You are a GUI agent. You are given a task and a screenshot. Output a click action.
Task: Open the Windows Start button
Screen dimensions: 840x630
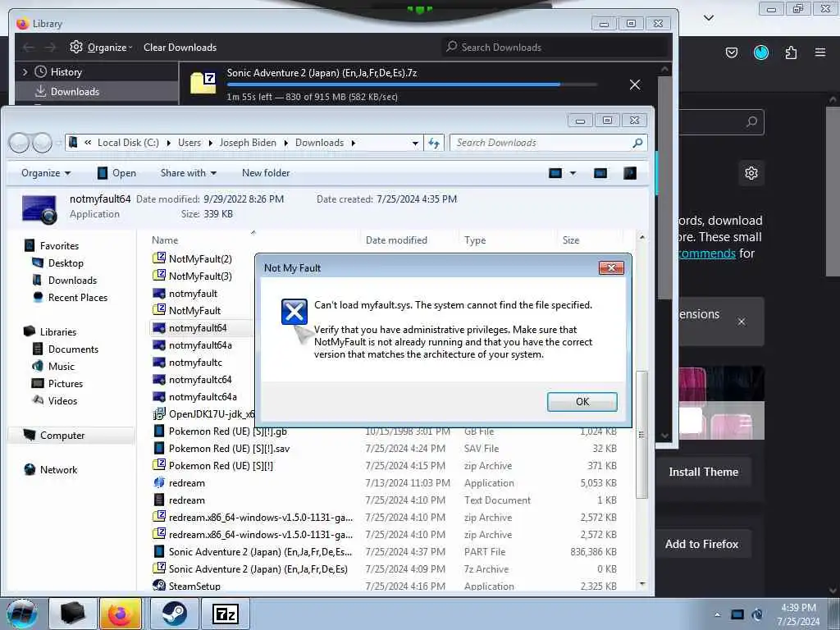pyautogui.click(x=22, y=614)
